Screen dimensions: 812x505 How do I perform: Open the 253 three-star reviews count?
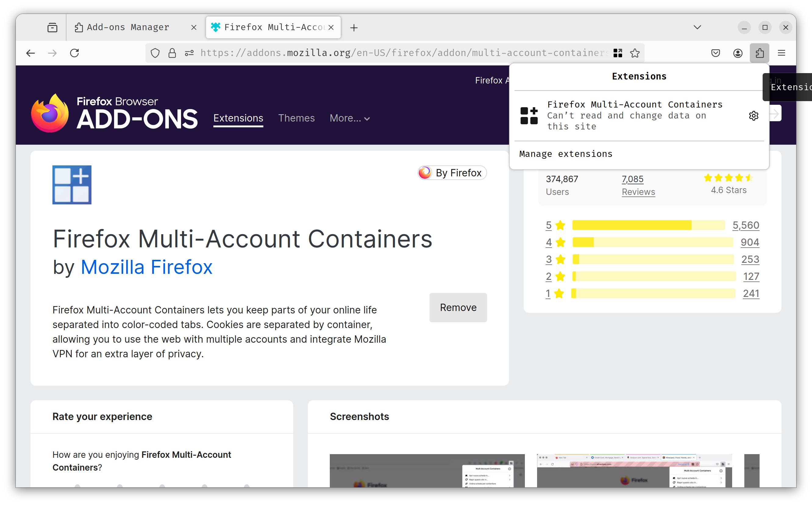click(750, 259)
